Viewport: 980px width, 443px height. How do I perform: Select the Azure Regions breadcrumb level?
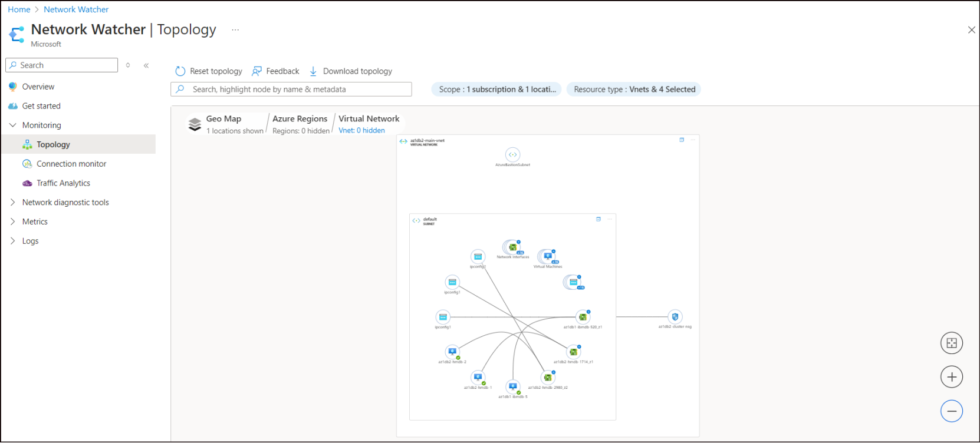pos(300,119)
